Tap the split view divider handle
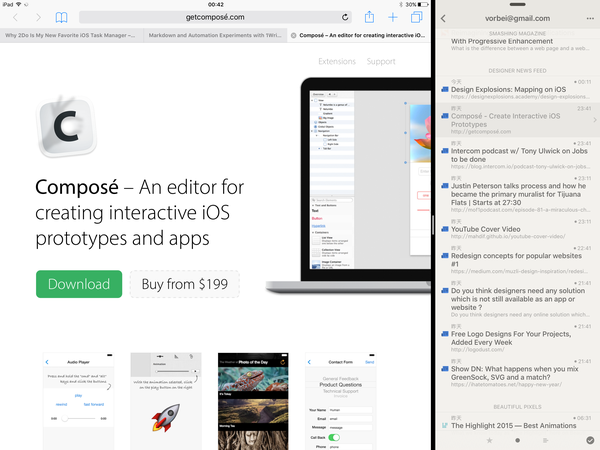 [433, 225]
